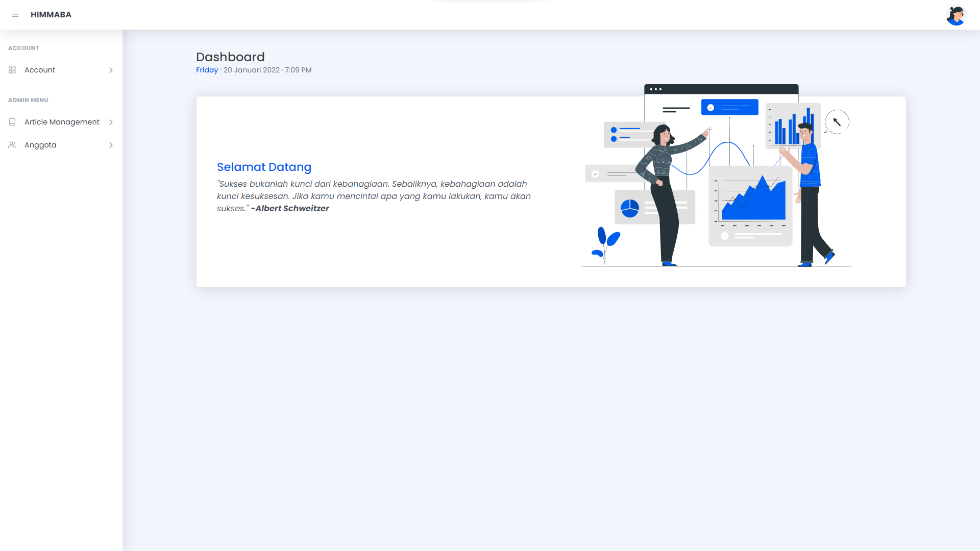Click the Anggota sidebar label

point(40,145)
